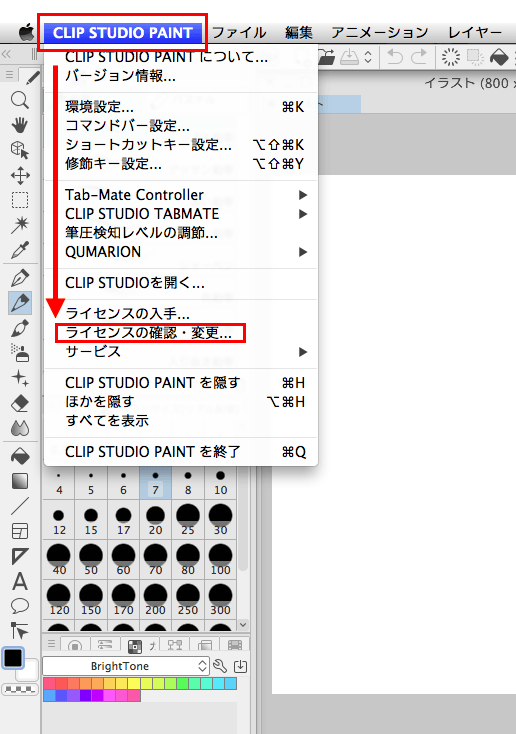Viewport: 516px width, 734px height.
Task: Click the color set import icon
Action: tap(241, 666)
